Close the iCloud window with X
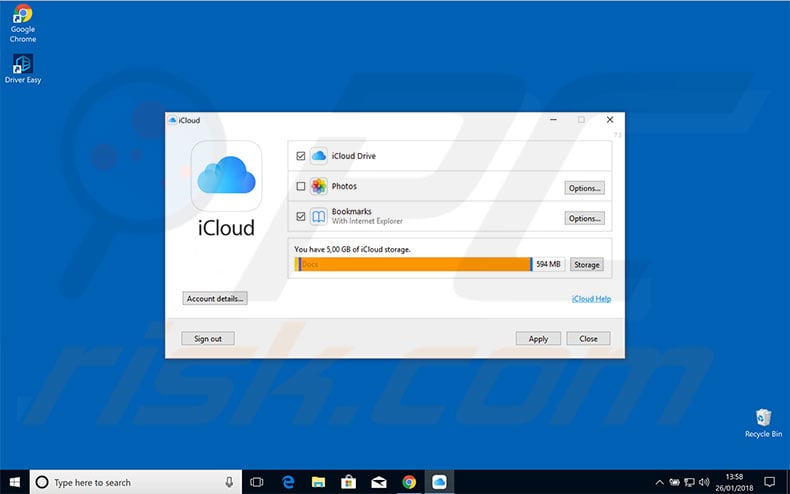The image size is (790, 494). [610, 120]
